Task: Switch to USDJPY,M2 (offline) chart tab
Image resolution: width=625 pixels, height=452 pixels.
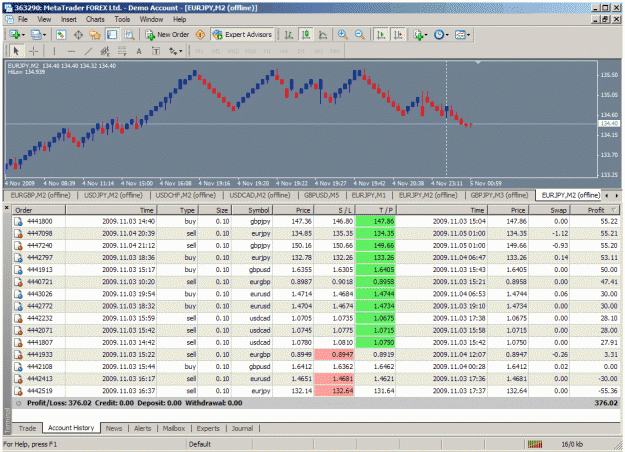Action: click(x=113, y=195)
